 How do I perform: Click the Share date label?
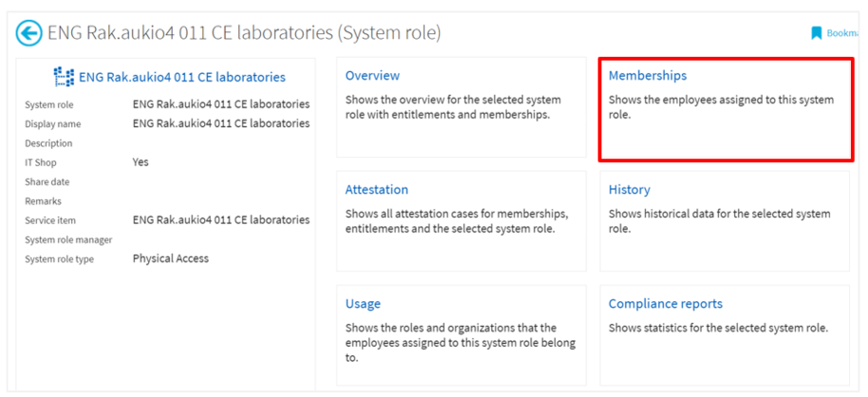coord(47,181)
